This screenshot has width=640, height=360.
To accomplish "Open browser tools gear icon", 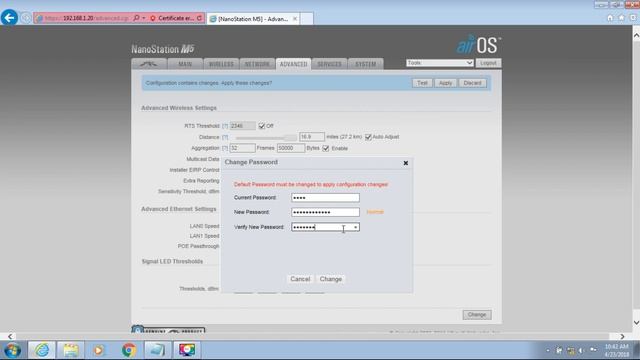I will (633, 18).
